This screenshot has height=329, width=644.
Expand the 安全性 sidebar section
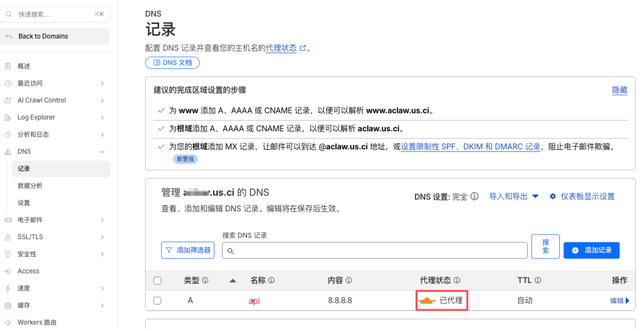point(102,254)
